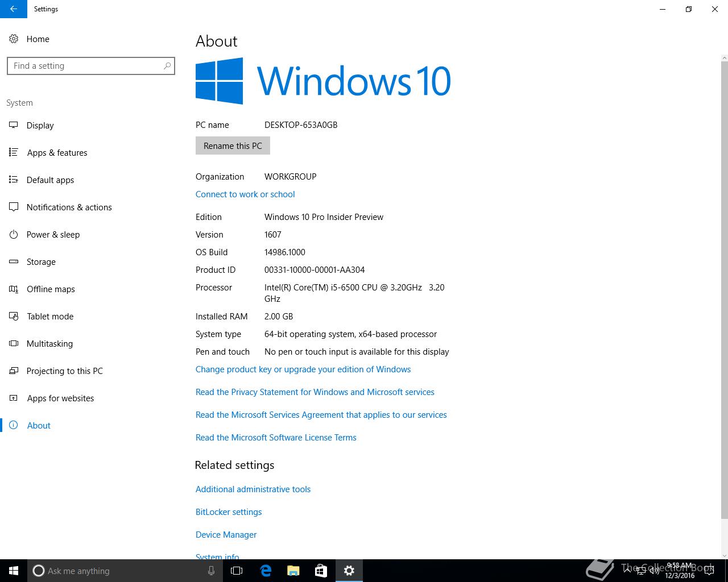Viewport: 728px width, 582px height.
Task: Select the Multitasking icon
Action: [x=14, y=343]
